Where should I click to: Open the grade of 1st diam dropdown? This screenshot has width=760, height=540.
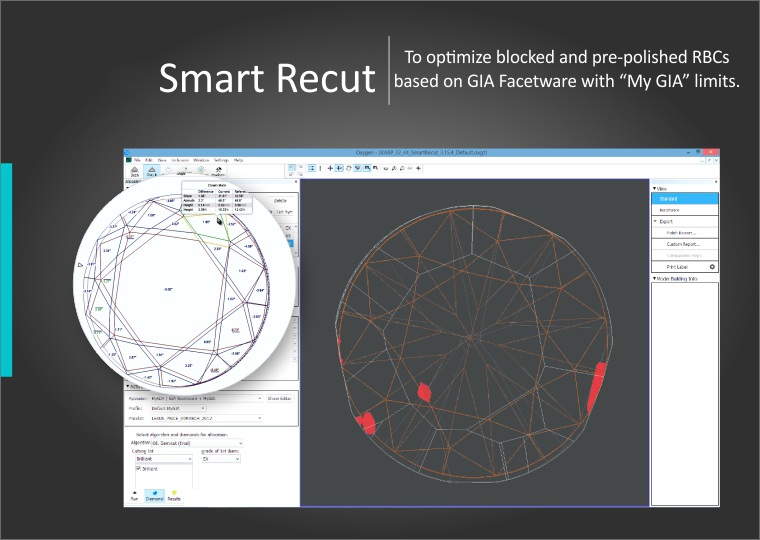tap(221, 459)
